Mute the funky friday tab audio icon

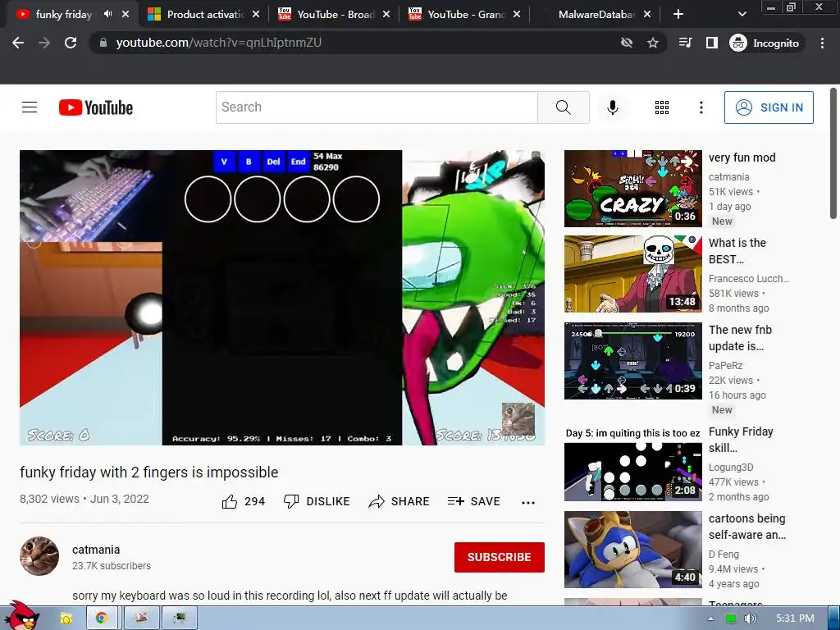pos(107,14)
